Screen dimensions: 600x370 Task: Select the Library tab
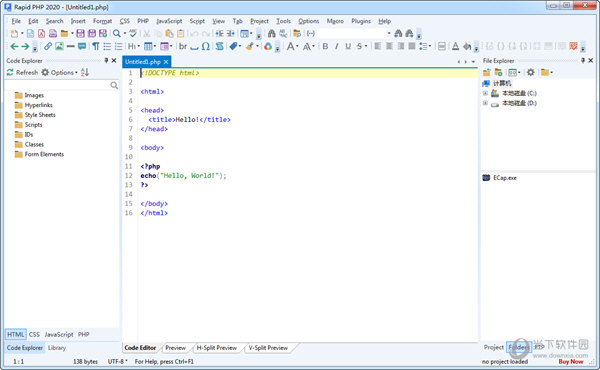click(x=57, y=348)
